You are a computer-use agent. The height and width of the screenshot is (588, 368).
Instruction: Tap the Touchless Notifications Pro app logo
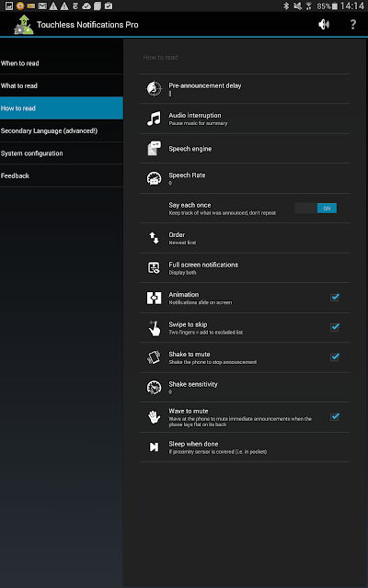click(x=24, y=25)
